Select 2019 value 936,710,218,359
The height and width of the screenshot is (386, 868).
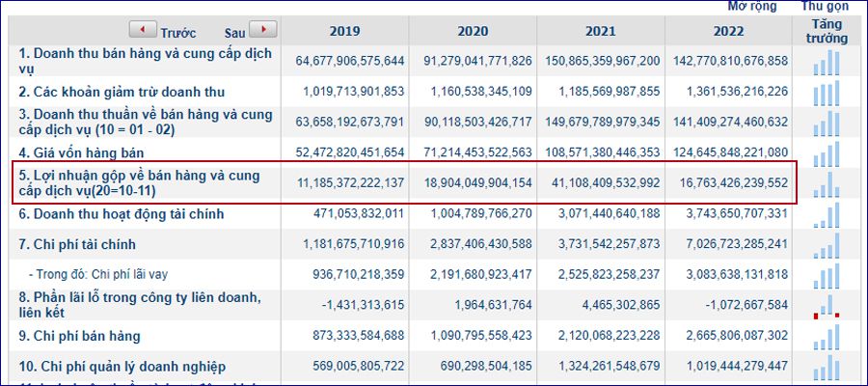click(x=360, y=274)
